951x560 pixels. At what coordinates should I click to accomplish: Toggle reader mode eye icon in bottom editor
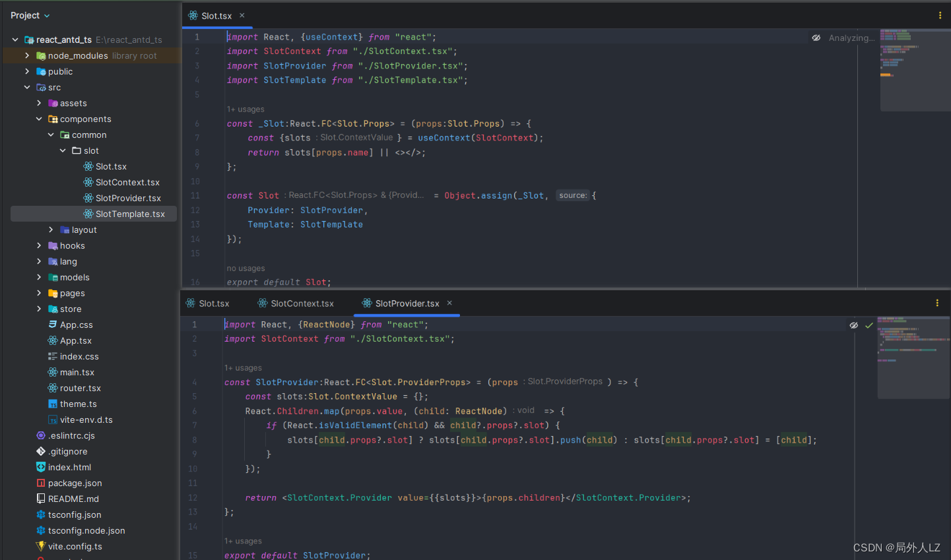[x=853, y=325]
